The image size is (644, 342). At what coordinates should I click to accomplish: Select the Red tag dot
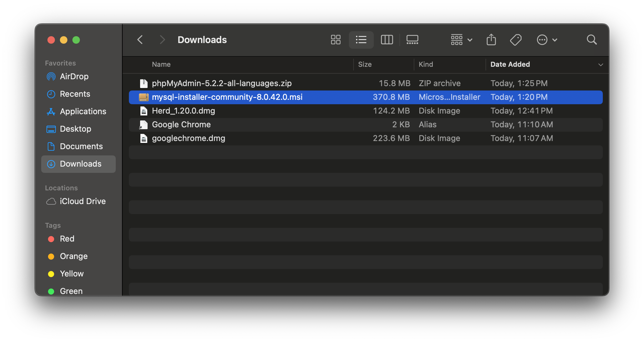[51, 239]
